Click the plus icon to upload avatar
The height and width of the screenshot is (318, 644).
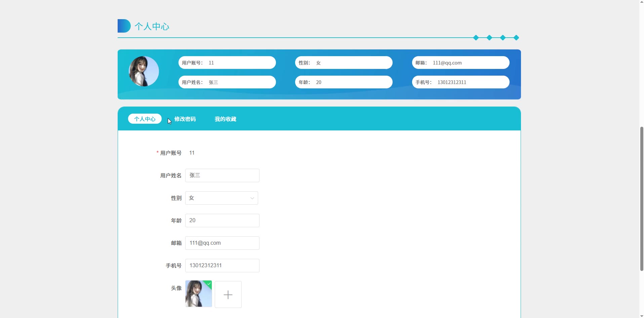228,294
